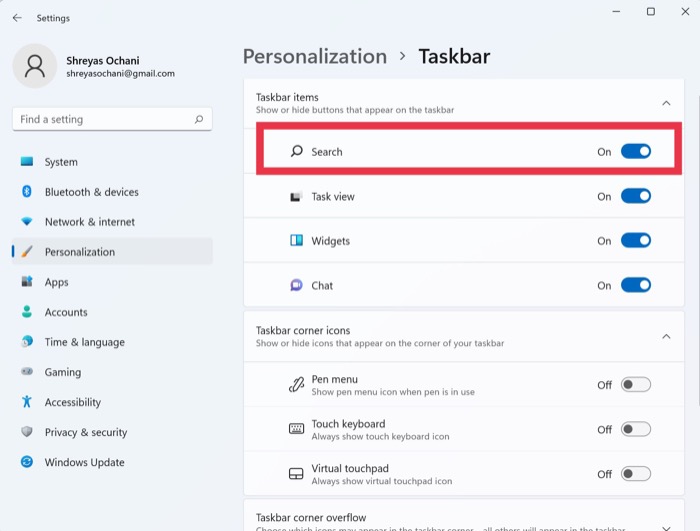Collapse the Taskbar items section
This screenshot has height=531, width=700.
(x=666, y=103)
